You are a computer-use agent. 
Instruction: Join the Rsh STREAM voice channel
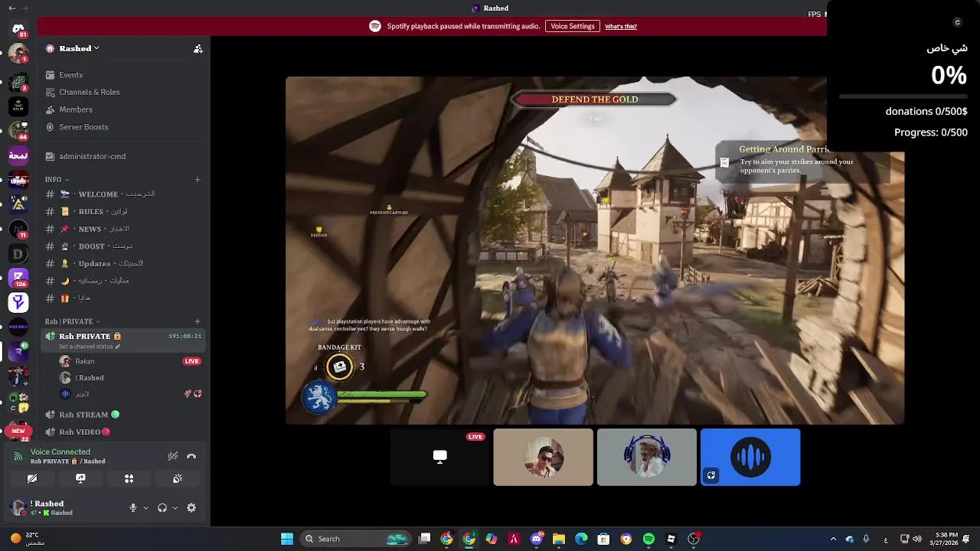123,415
